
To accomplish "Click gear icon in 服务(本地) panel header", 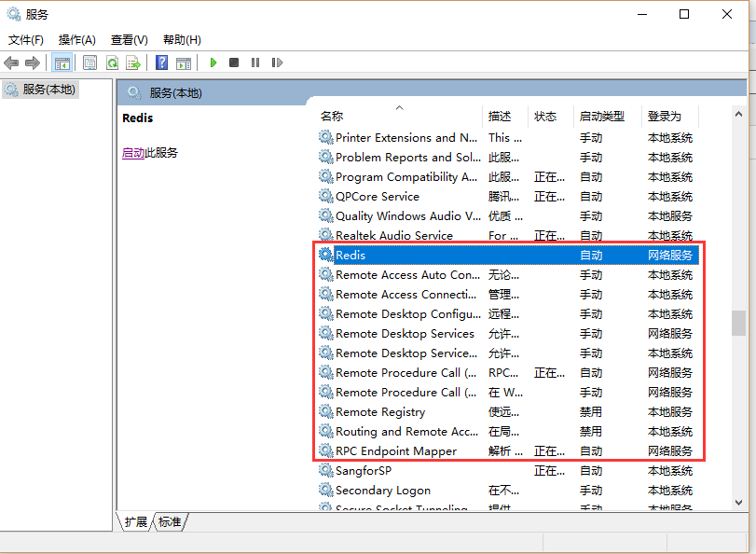I will tap(134, 92).
